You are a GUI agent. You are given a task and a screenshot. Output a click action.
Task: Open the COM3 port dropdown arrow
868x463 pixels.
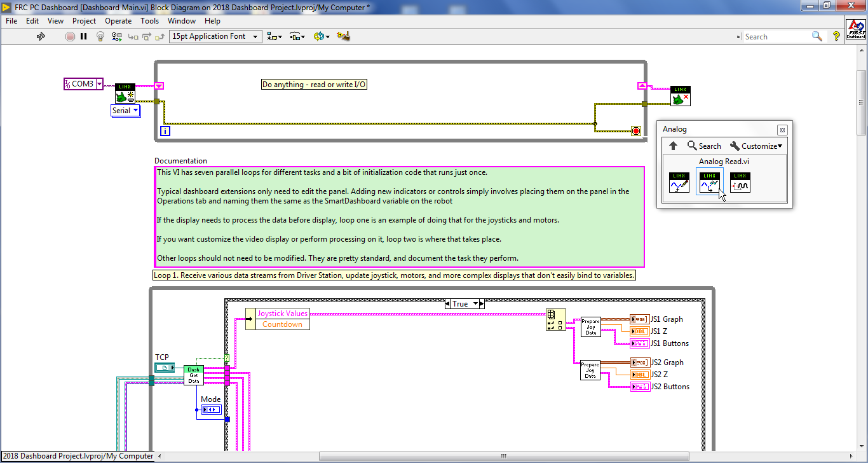click(x=99, y=84)
